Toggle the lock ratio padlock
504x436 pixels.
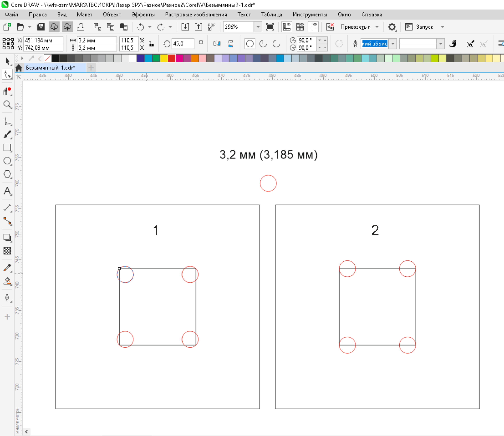pyautogui.click(x=151, y=44)
